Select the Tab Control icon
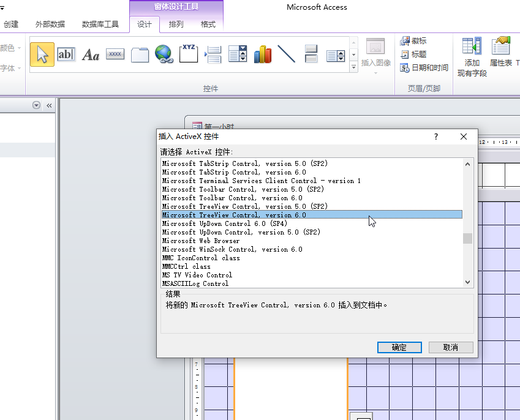 click(140, 54)
